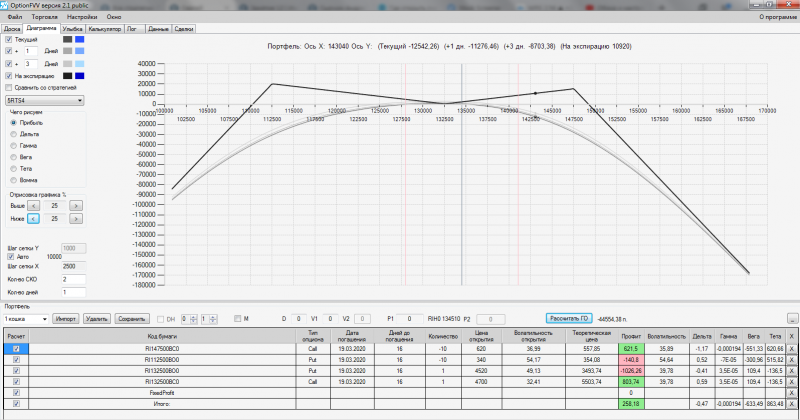The image size is (800, 420).
Task: Open the Настройки menu
Action: [x=82, y=17]
